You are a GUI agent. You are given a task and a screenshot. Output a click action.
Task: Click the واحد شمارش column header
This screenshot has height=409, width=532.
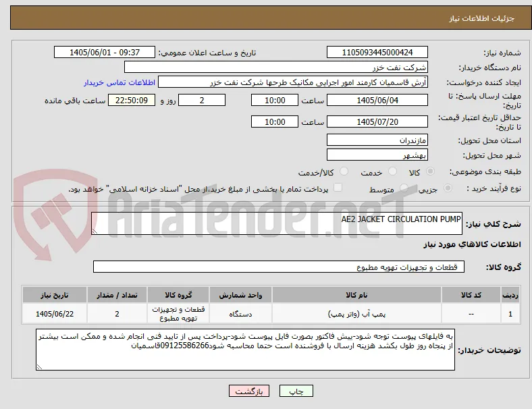[240, 295]
